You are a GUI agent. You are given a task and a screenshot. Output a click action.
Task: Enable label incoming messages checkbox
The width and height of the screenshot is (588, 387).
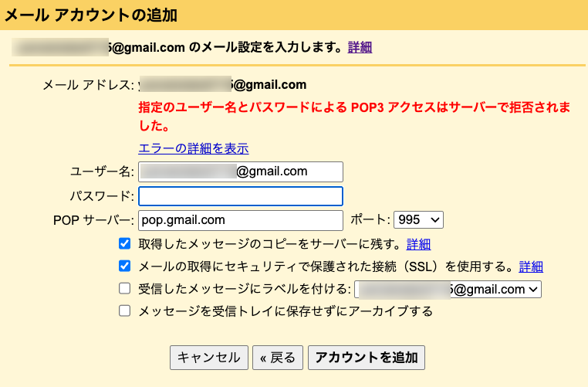(124, 289)
